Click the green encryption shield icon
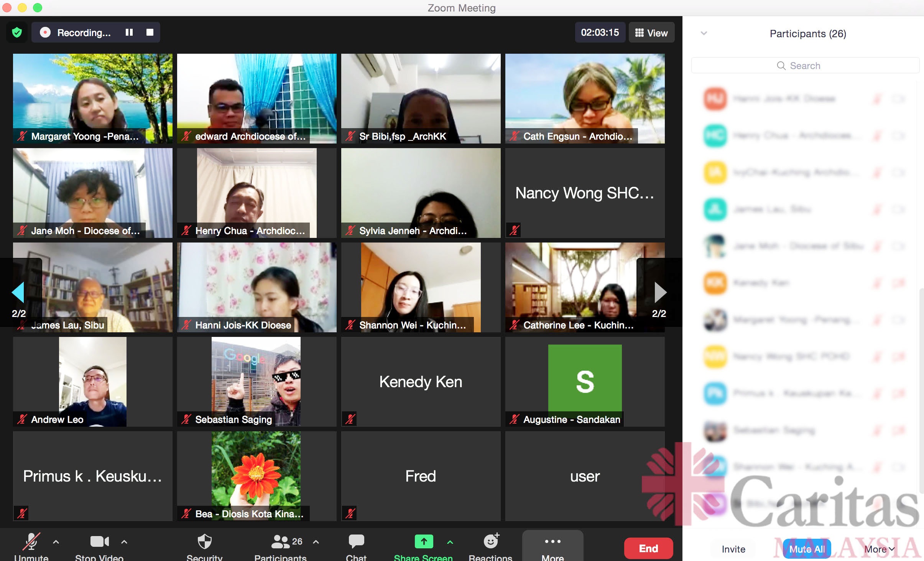The width and height of the screenshot is (924, 561). tap(17, 33)
